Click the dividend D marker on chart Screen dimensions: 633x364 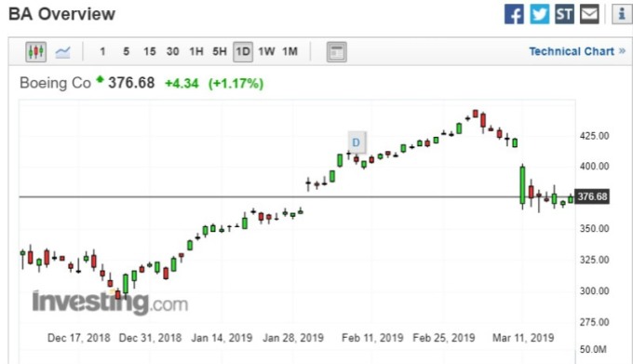pyautogui.click(x=357, y=142)
